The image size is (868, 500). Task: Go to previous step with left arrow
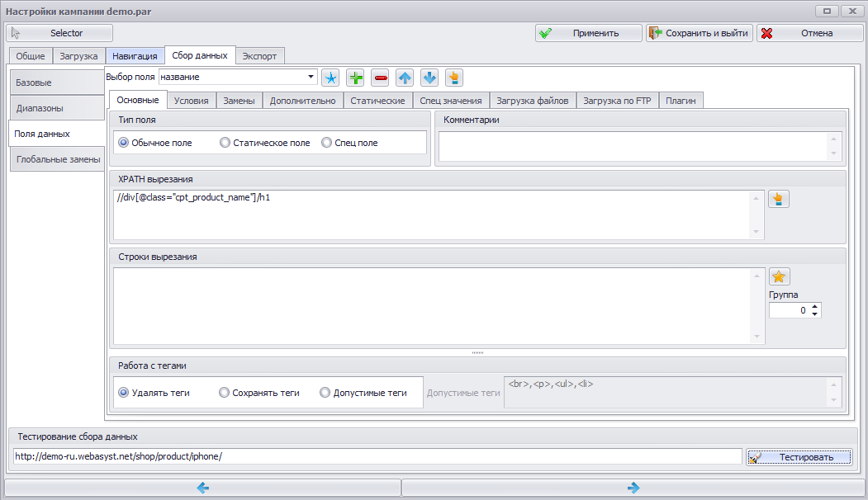pyautogui.click(x=202, y=488)
